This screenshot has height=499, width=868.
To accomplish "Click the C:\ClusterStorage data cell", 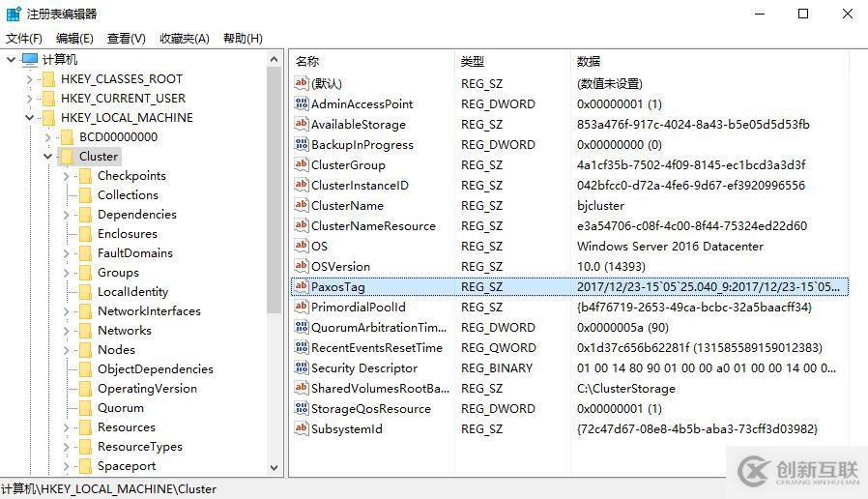I will click(626, 388).
